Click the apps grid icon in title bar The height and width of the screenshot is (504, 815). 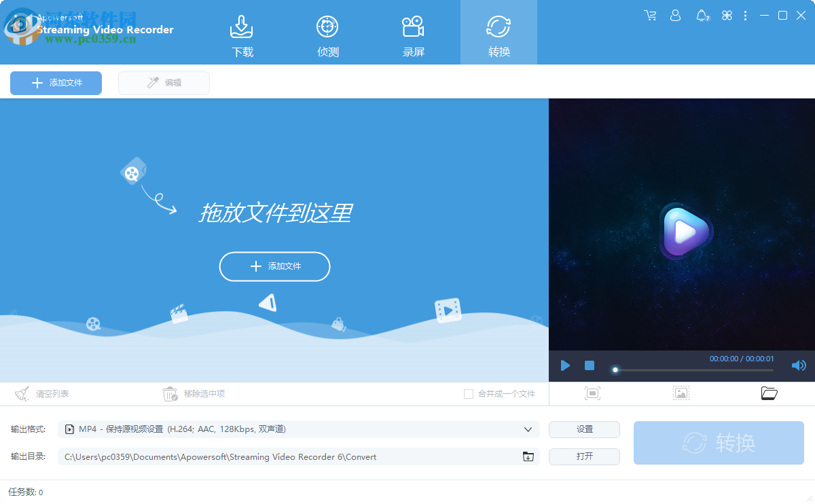pos(727,15)
